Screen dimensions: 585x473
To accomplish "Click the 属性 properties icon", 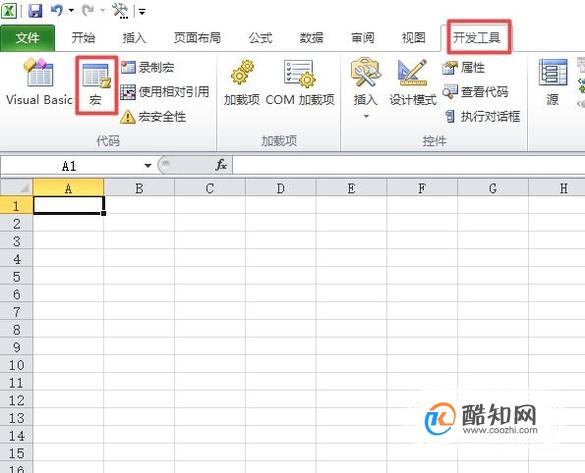I will point(464,68).
